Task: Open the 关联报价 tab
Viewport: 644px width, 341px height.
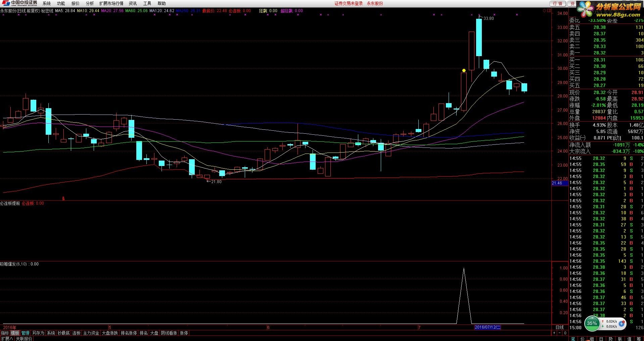Action: (x=24, y=339)
